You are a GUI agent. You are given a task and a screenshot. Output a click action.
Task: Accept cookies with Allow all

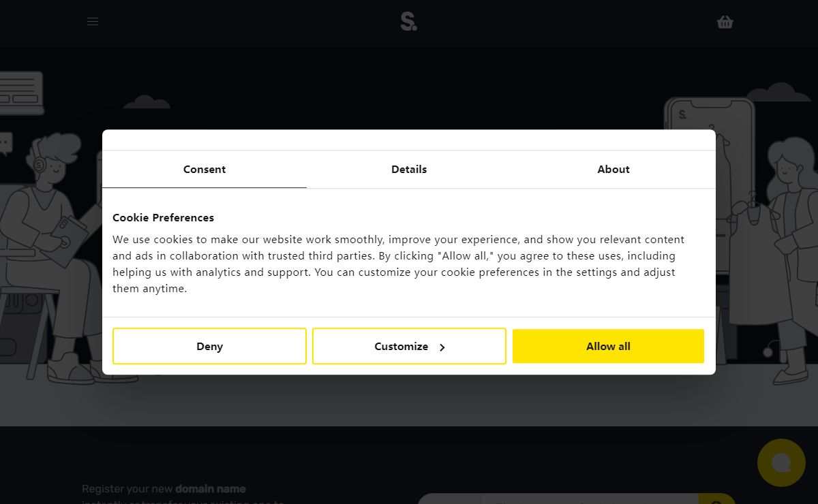pyautogui.click(x=608, y=346)
